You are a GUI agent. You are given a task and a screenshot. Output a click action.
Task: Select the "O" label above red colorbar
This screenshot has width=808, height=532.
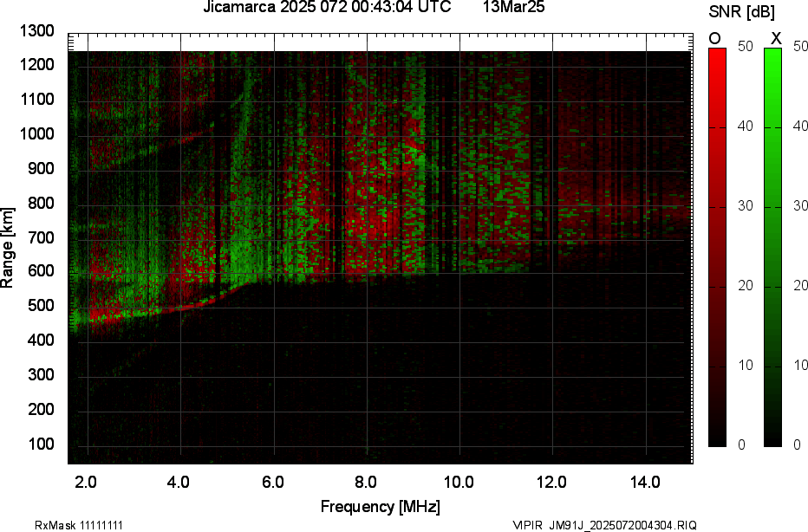(x=715, y=38)
